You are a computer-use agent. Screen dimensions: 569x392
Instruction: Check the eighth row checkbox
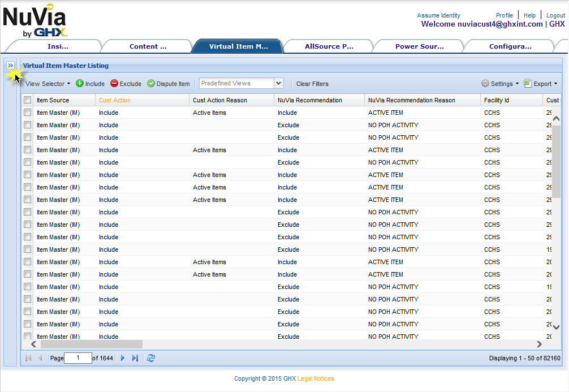pos(27,199)
